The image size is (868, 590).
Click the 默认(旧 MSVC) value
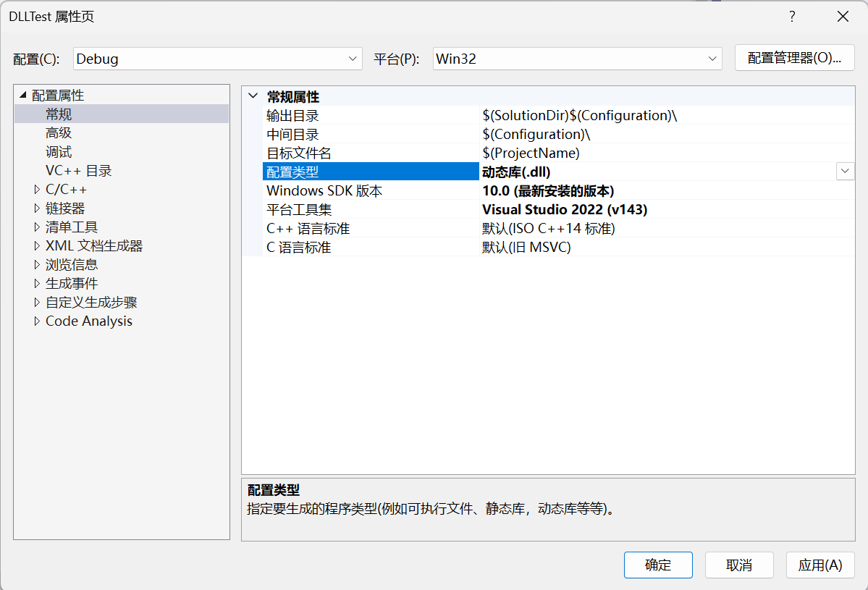pos(526,248)
